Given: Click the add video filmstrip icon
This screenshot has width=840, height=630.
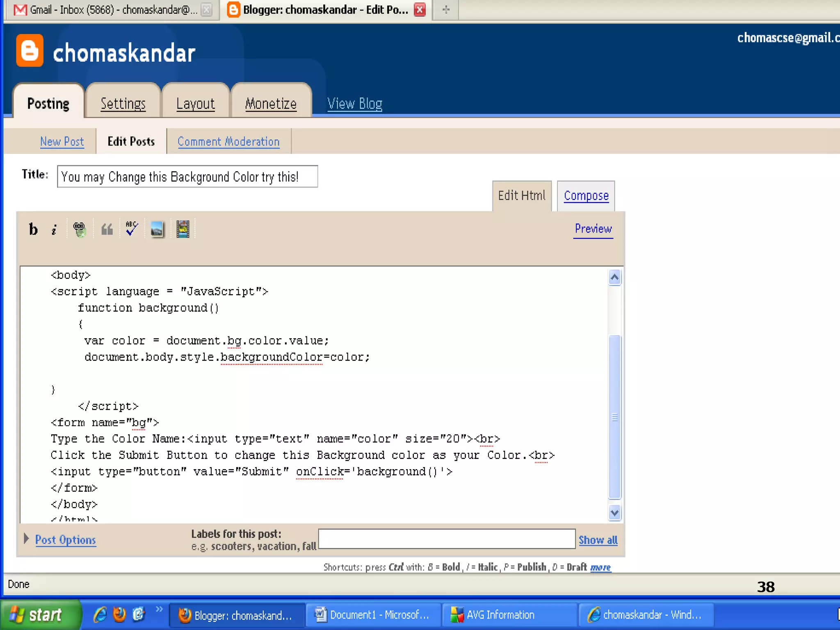Looking at the screenshot, I should (183, 229).
